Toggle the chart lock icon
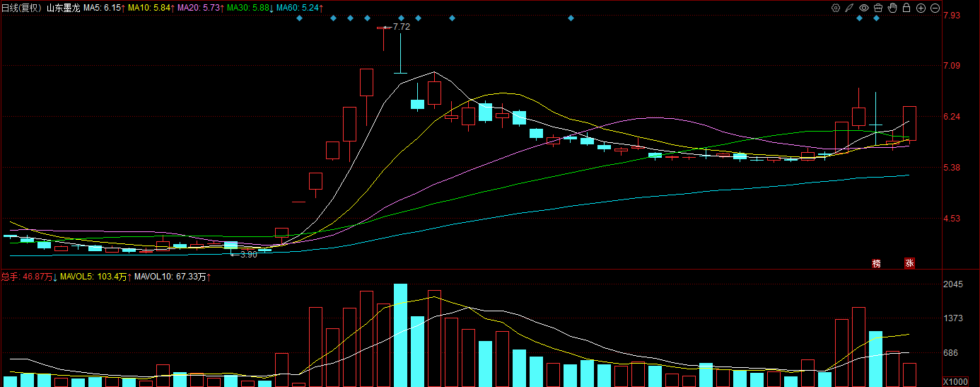This screenshot has height=387, width=980. [906, 8]
